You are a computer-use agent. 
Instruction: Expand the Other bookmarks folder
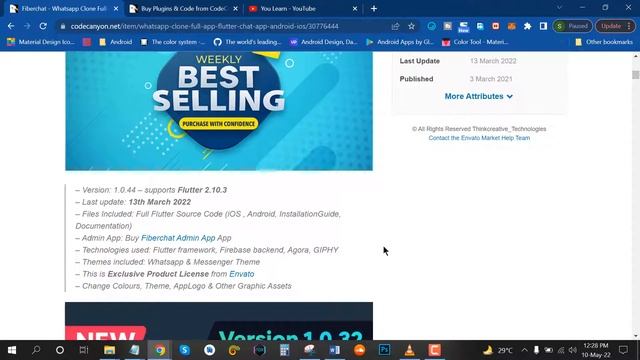(x=604, y=42)
